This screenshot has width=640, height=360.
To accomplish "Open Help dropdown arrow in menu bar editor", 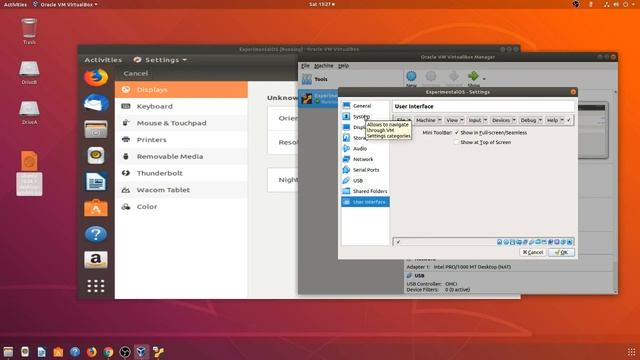I will [x=562, y=120].
